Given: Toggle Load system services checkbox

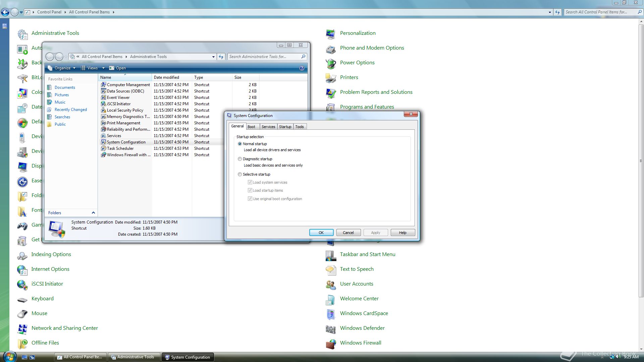Looking at the screenshot, I should [x=250, y=182].
